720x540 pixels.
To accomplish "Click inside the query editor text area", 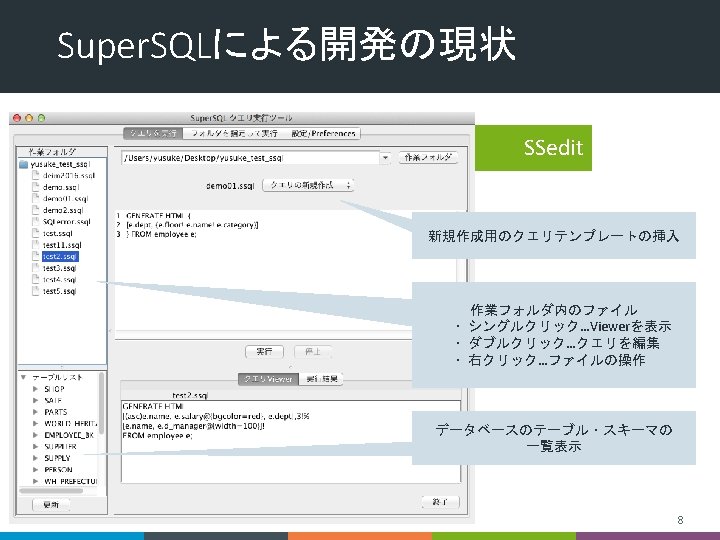I will click(x=285, y=271).
